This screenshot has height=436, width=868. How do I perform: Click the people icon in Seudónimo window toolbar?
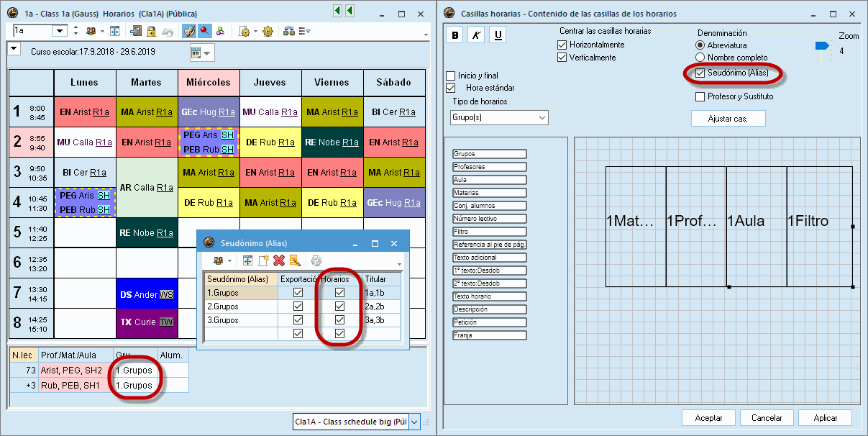pyautogui.click(x=217, y=260)
